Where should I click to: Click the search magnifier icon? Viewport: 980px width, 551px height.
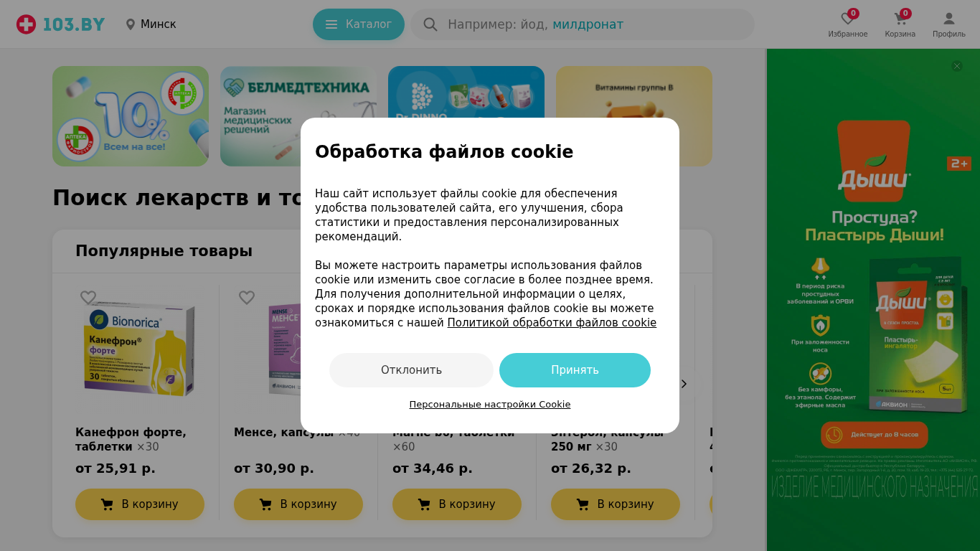point(430,24)
